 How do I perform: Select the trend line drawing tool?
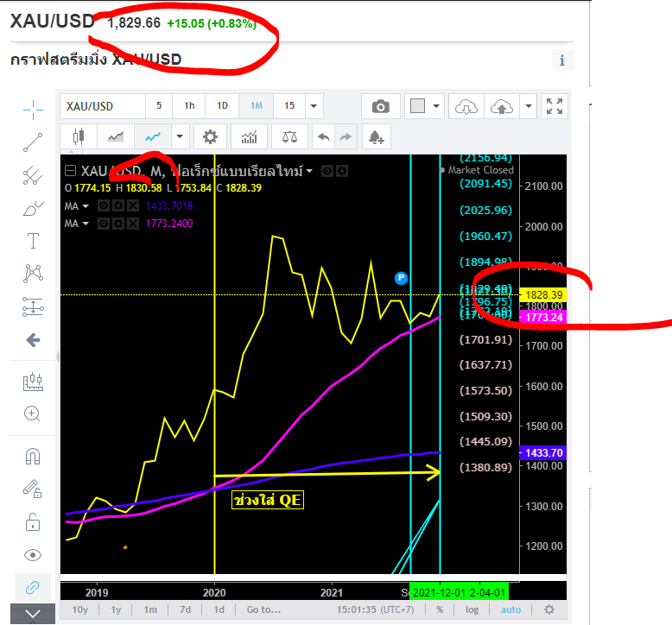[33, 142]
